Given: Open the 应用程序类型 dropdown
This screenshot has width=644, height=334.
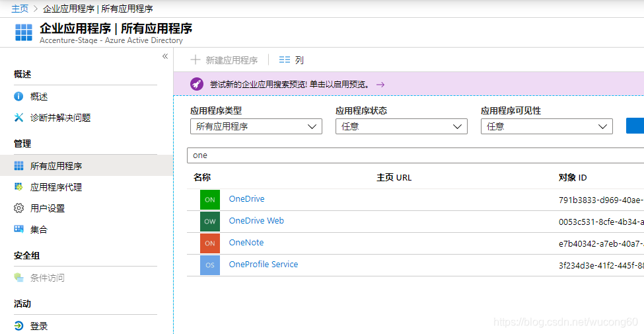Looking at the screenshot, I should pos(256,126).
